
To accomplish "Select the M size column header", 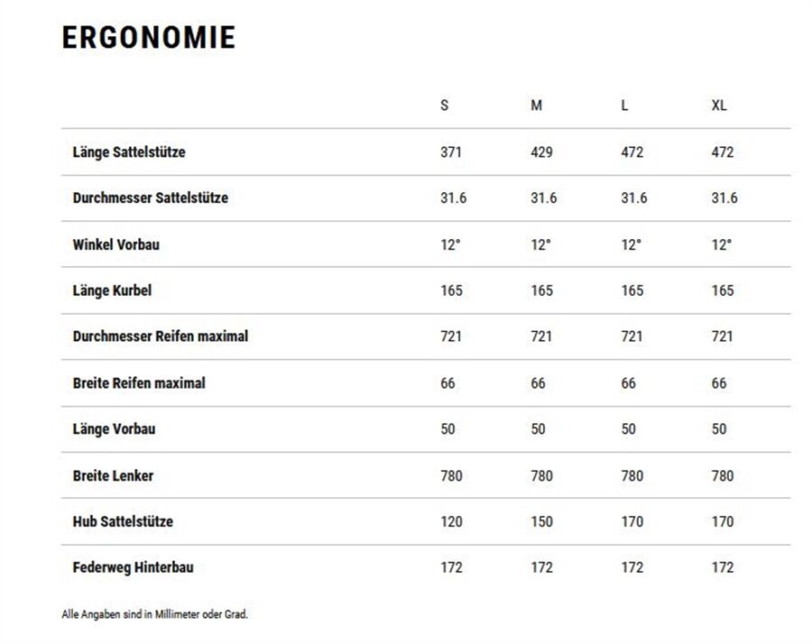I will pyautogui.click(x=537, y=106).
